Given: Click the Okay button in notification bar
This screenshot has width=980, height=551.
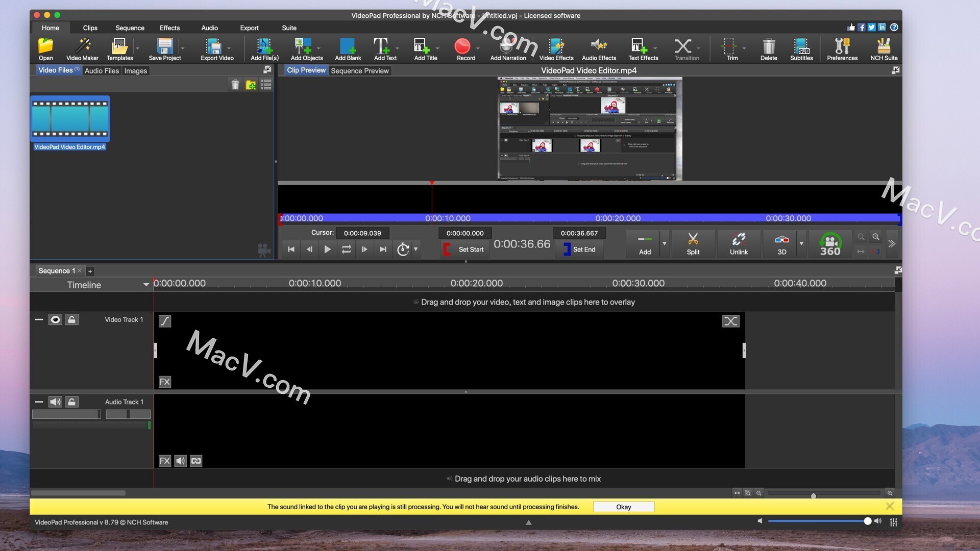Looking at the screenshot, I should 624,507.
